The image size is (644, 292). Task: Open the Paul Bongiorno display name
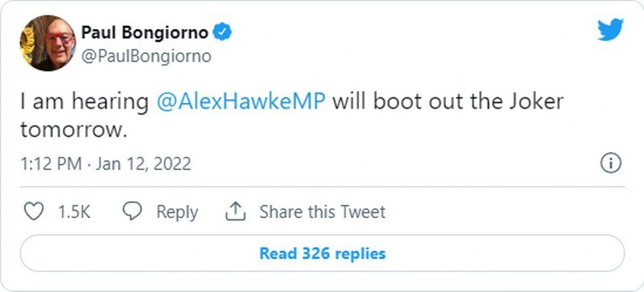pos(145,32)
